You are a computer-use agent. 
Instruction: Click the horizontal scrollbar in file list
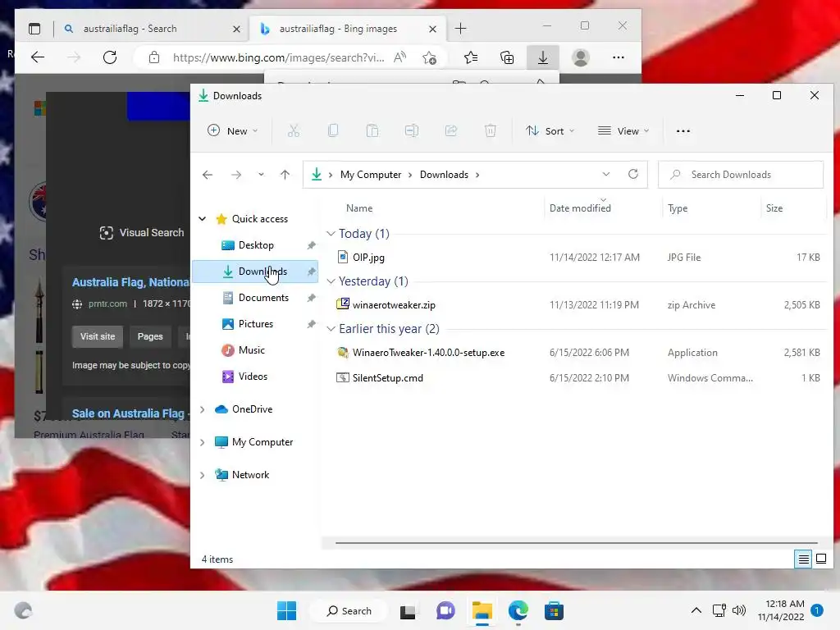click(577, 543)
